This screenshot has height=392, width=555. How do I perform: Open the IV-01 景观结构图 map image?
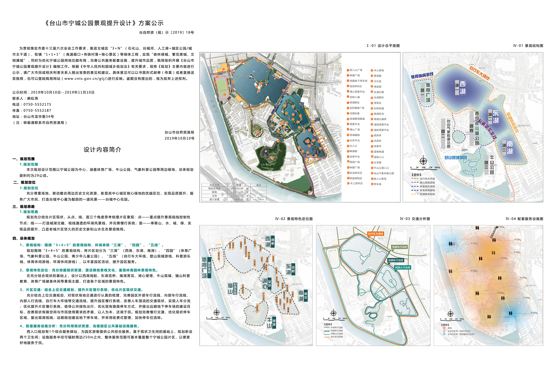tap(473, 127)
